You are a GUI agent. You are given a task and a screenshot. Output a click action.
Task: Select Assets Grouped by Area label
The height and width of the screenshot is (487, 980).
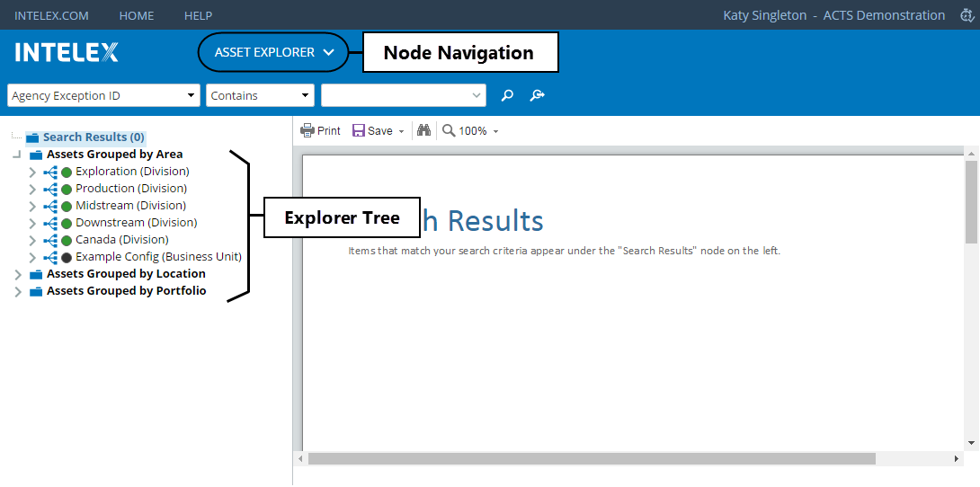[115, 155]
